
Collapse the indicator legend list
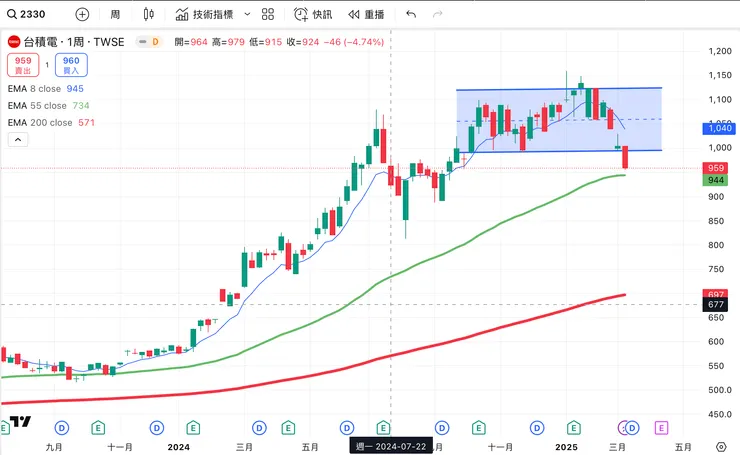tap(17, 140)
